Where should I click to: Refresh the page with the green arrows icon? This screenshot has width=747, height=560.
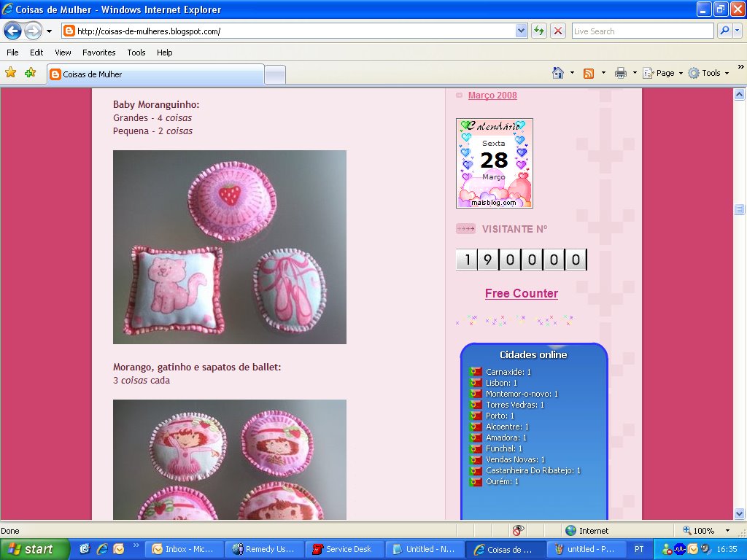(539, 31)
